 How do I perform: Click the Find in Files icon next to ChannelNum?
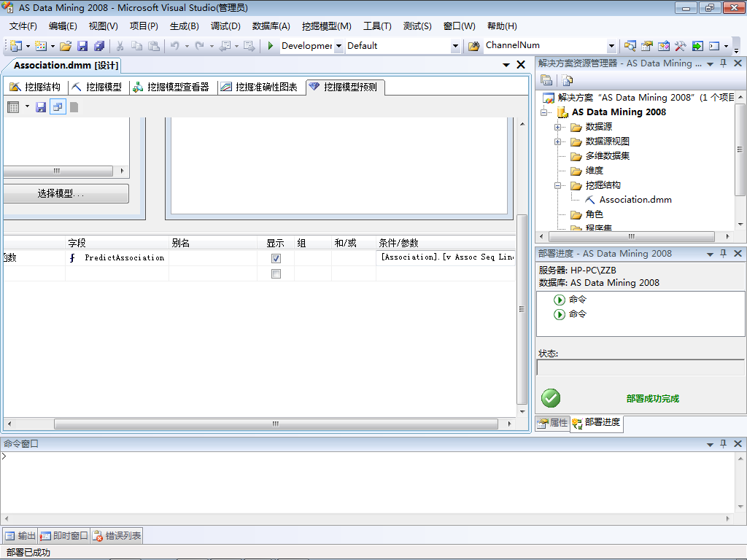tap(473, 46)
